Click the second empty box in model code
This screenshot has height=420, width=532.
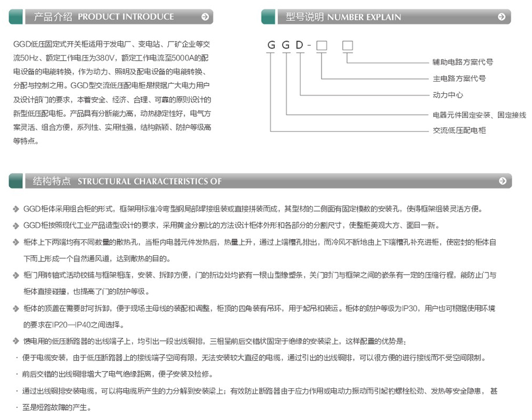(x=348, y=46)
